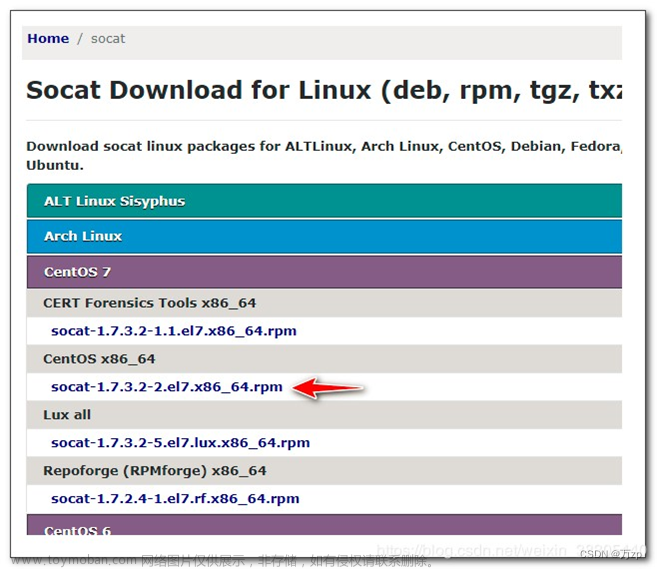Open the Home breadcrumb link
657x569 pixels.
(48, 39)
